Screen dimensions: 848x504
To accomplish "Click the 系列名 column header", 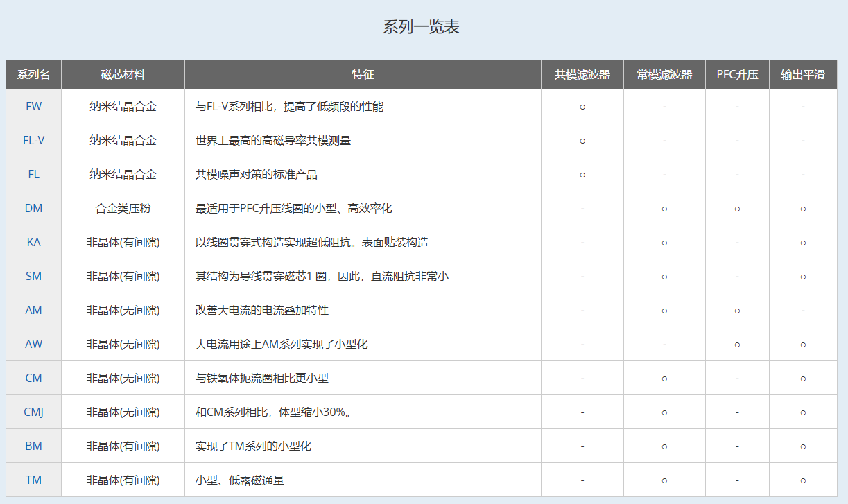I will click(33, 75).
